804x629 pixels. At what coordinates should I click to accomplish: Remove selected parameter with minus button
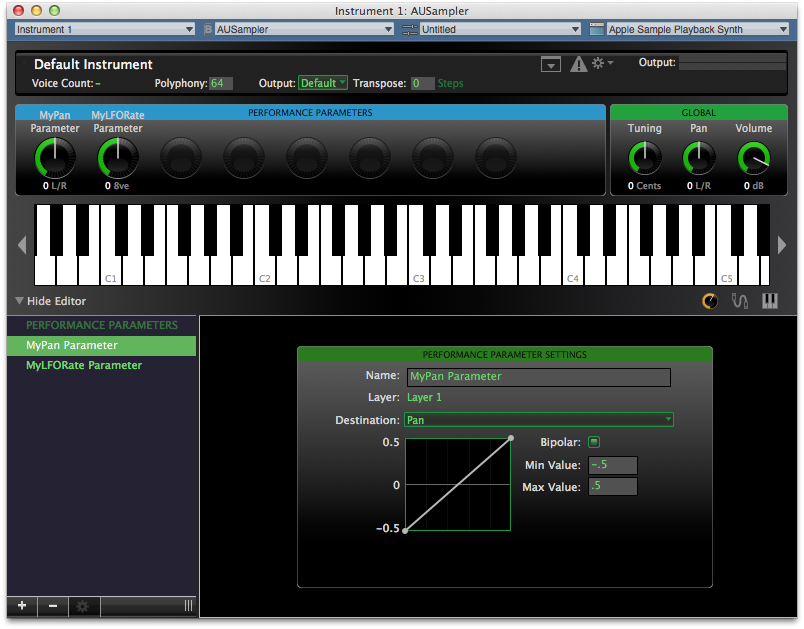[53, 606]
